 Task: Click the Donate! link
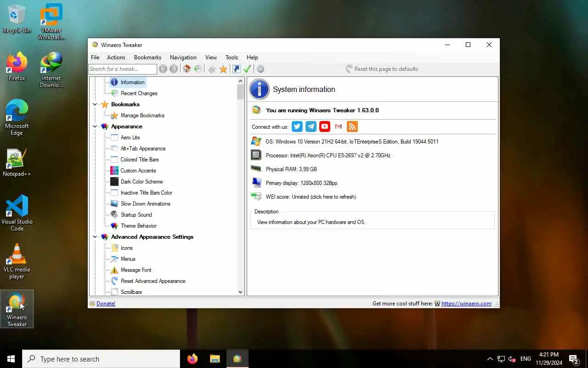(106, 304)
